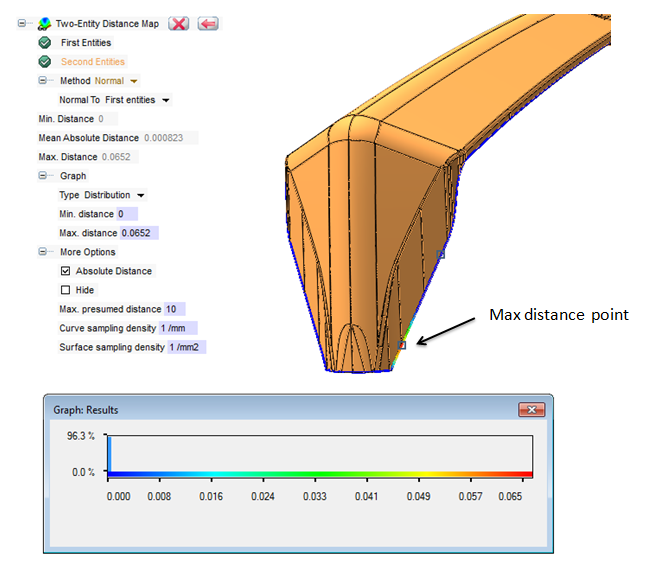Click the Second Entities green checkmark icon

(45, 62)
